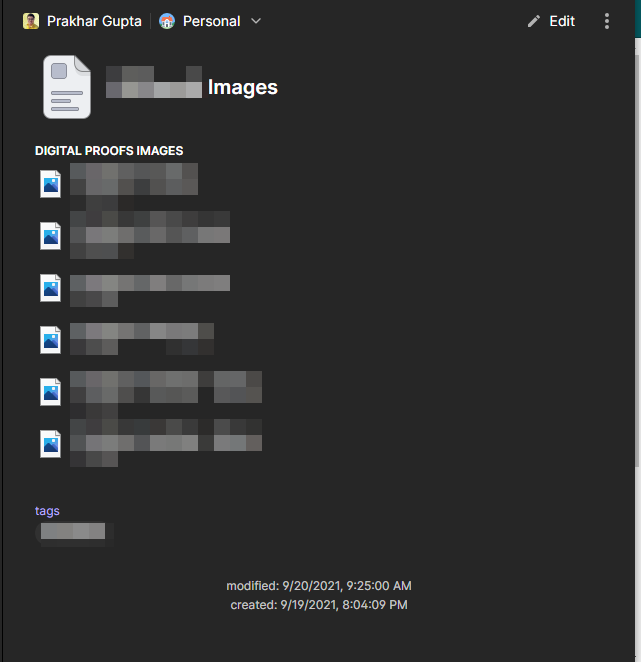The height and width of the screenshot is (662, 641).
Task: Click the note title ending in Images
Action: coord(190,88)
